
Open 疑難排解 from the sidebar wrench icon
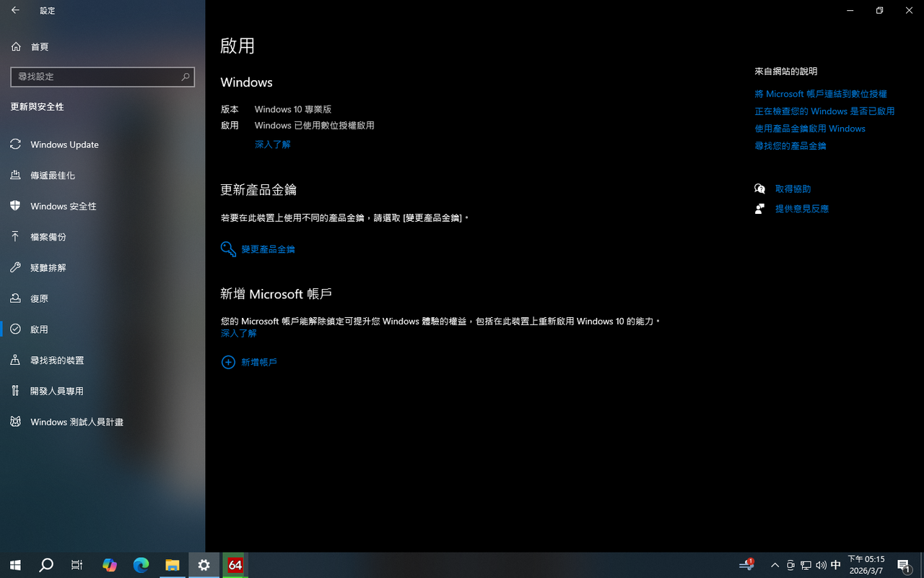[x=15, y=267]
